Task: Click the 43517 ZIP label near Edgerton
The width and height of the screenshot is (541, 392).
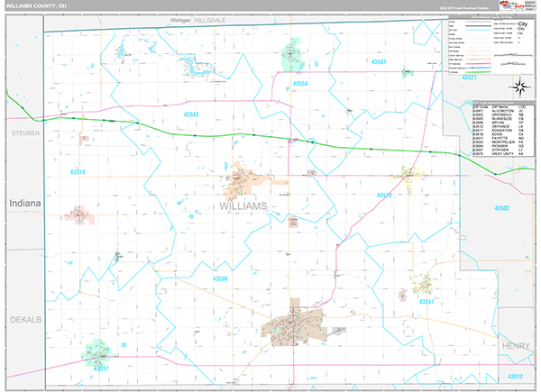Action: coord(101,369)
